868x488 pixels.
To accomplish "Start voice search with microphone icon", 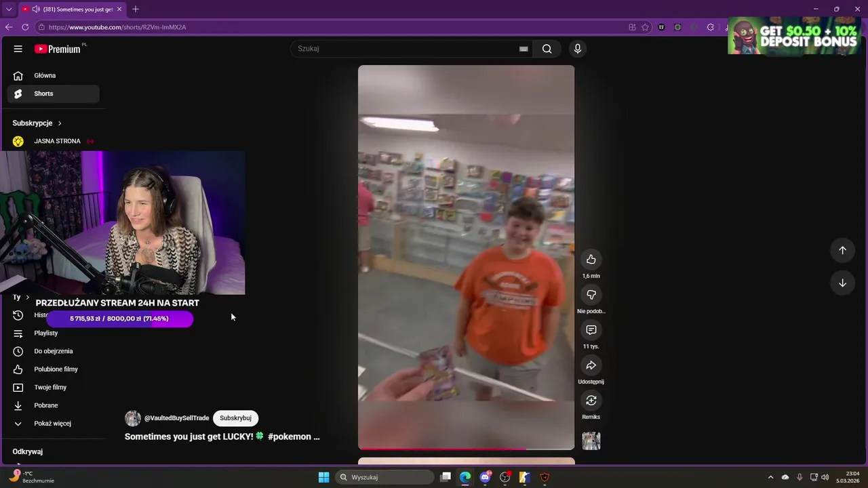I will [x=578, y=49].
